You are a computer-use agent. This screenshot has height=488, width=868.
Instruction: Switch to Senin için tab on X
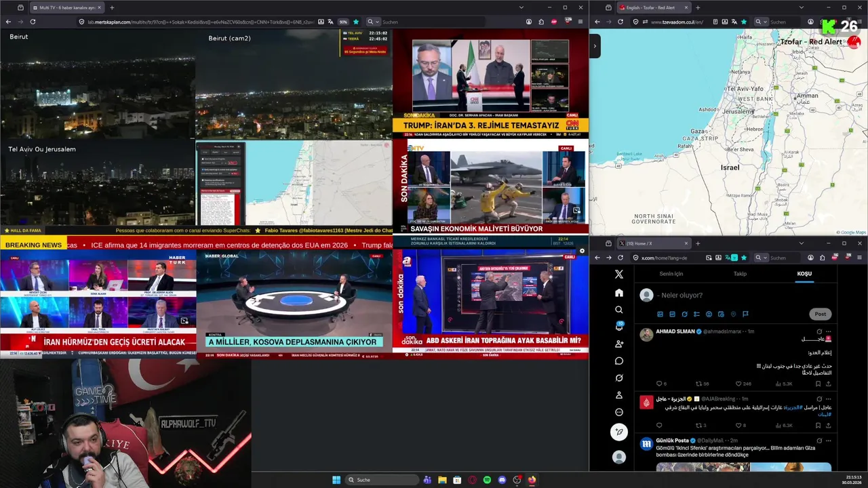pyautogui.click(x=671, y=274)
